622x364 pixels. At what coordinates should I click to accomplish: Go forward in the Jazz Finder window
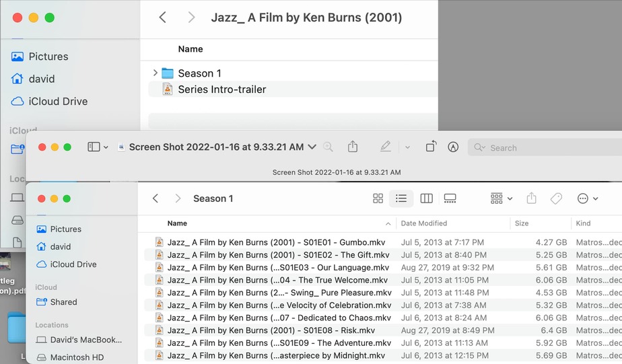[191, 17]
